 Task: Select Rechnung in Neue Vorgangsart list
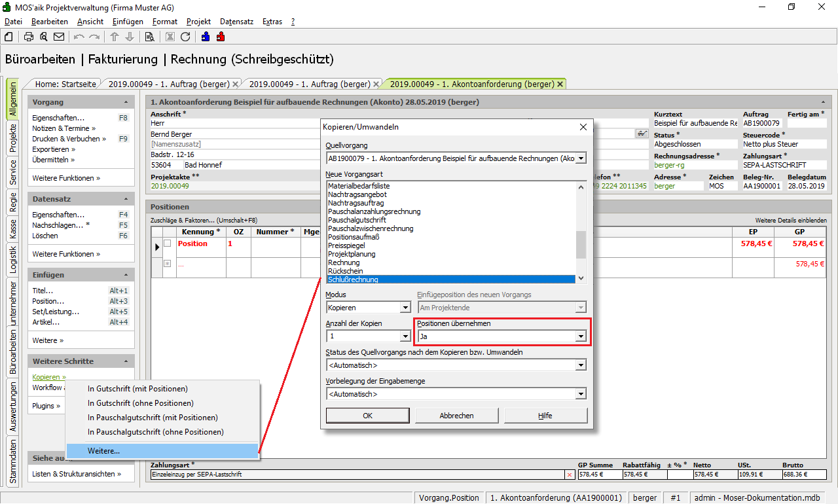coord(344,262)
